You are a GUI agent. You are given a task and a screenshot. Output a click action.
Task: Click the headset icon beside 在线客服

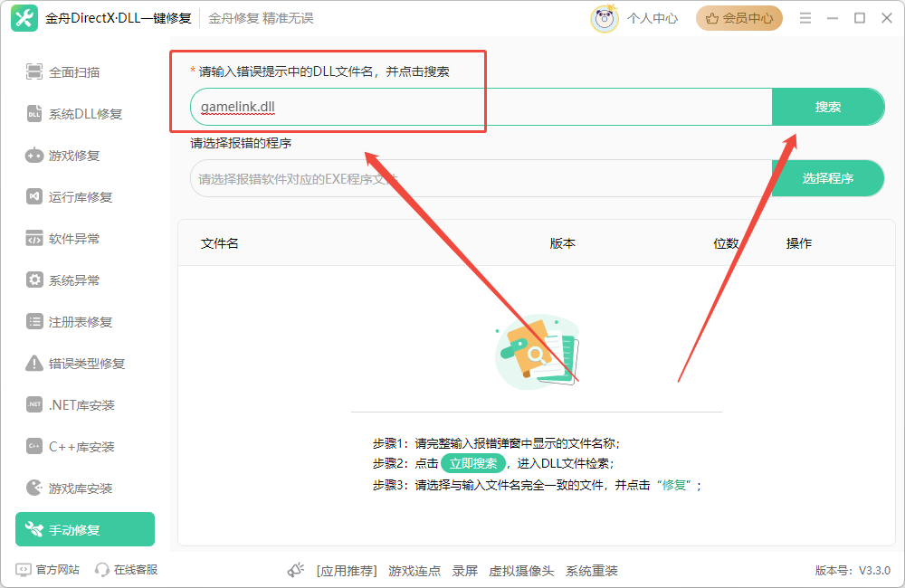coord(101,570)
